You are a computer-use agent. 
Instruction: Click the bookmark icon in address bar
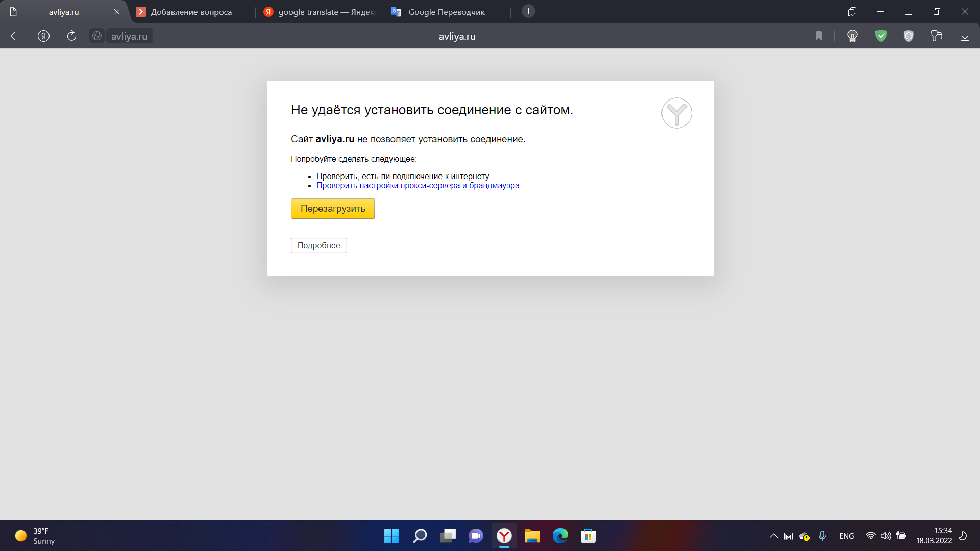[x=819, y=36]
